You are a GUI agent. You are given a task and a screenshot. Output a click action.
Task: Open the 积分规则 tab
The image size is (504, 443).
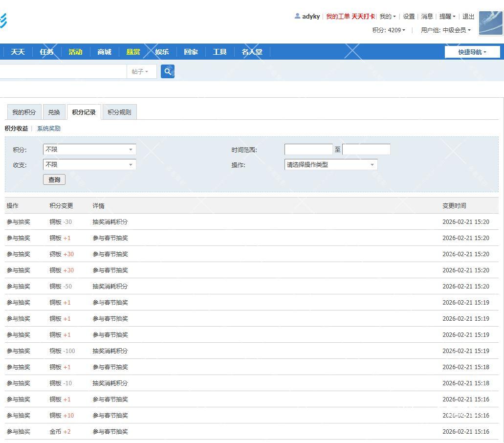click(x=119, y=112)
